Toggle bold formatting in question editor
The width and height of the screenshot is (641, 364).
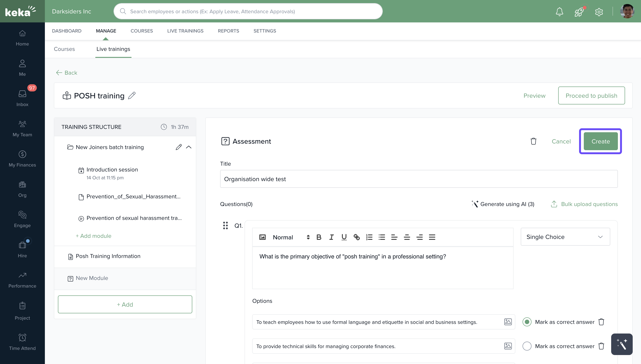[319, 237]
